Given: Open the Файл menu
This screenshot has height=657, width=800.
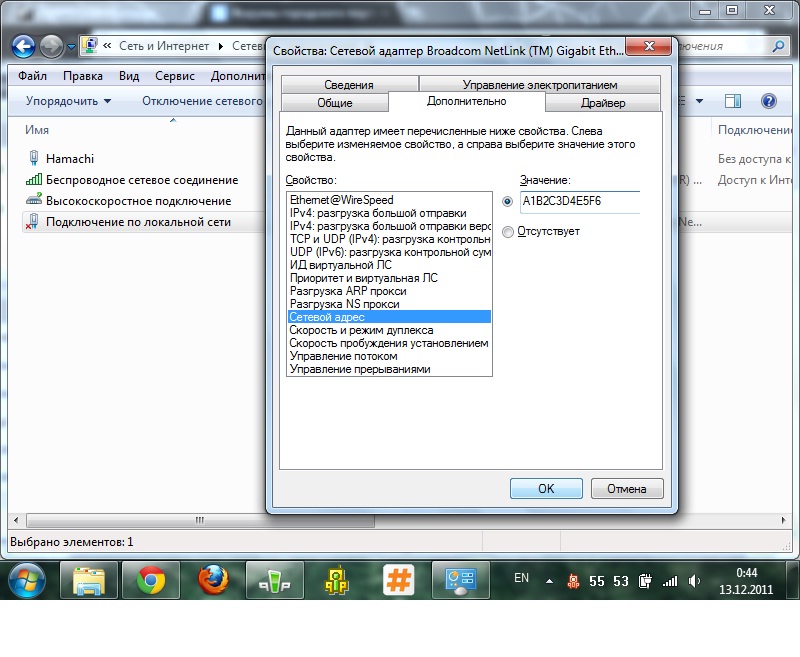Looking at the screenshot, I should point(32,76).
